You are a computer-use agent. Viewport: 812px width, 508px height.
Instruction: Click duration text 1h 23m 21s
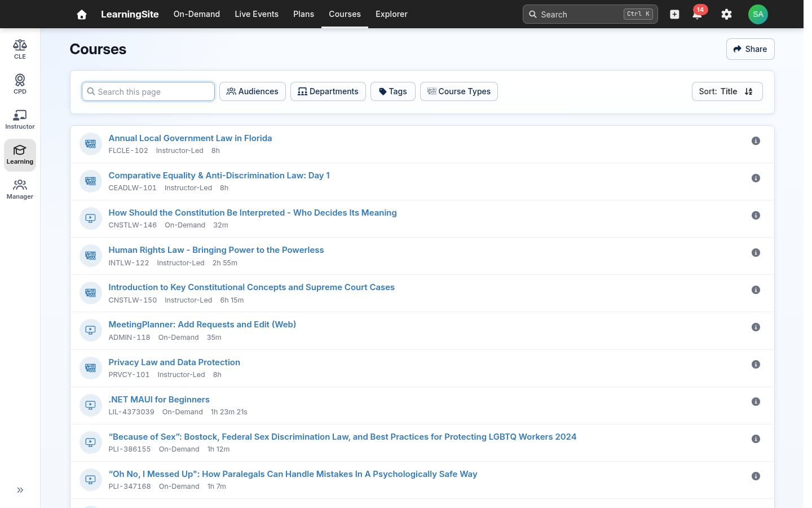[x=229, y=412]
